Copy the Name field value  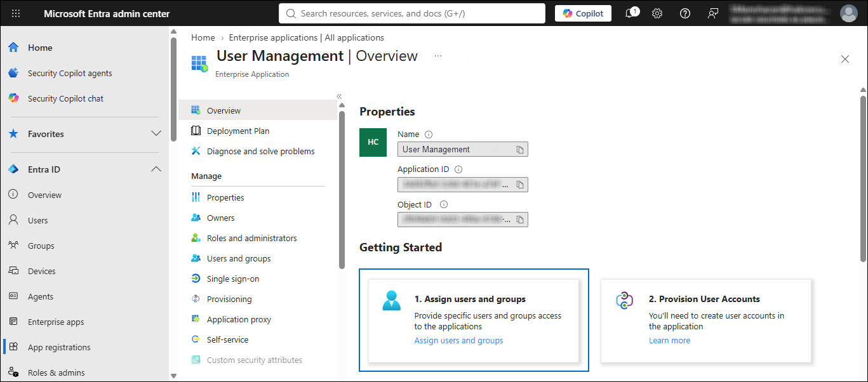pos(519,150)
